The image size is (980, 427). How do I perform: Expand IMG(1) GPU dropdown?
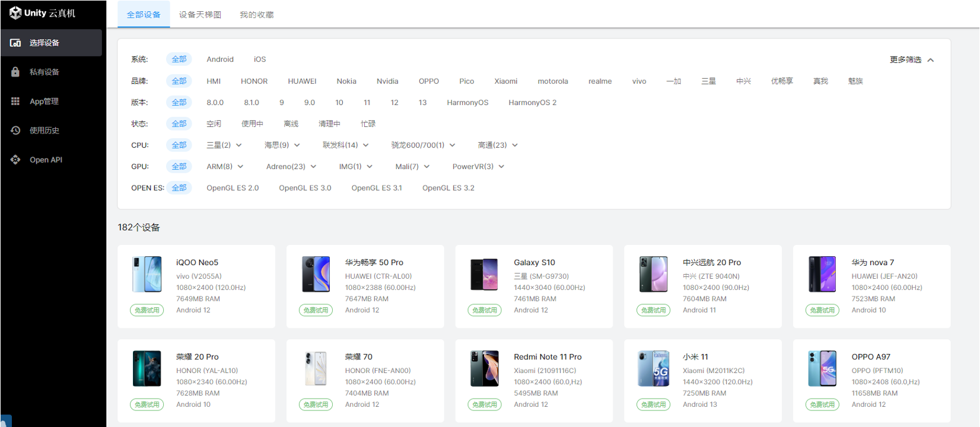tap(356, 167)
